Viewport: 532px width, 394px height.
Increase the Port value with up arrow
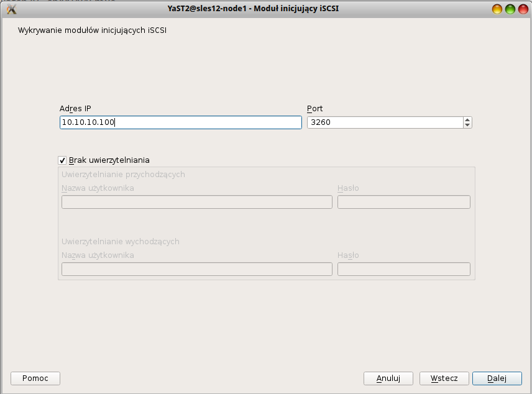coord(467,120)
